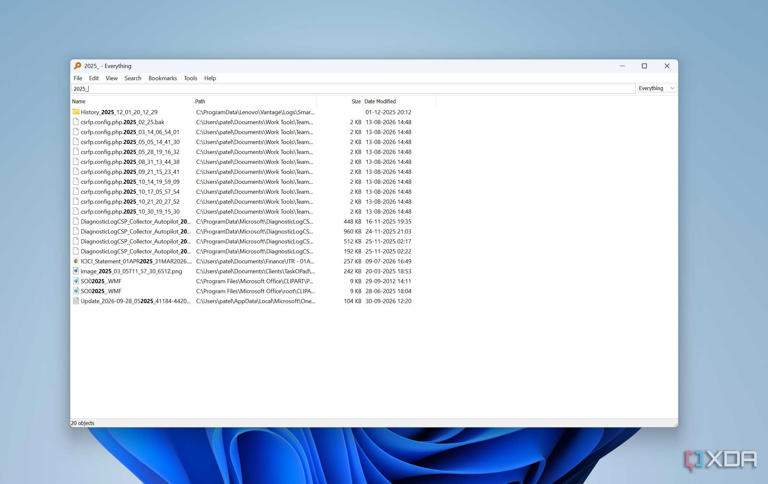Open the Help menu
Image resolution: width=768 pixels, height=484 pixels.
click(x=210, y=78)
